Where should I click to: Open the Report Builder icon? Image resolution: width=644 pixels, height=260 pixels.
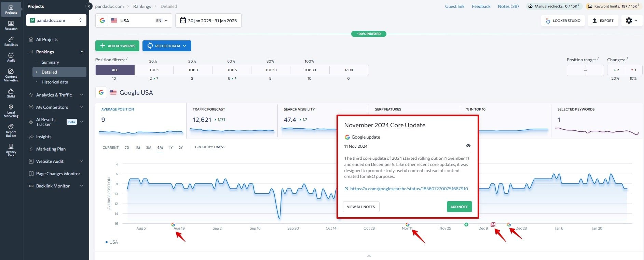coord(11,127)
